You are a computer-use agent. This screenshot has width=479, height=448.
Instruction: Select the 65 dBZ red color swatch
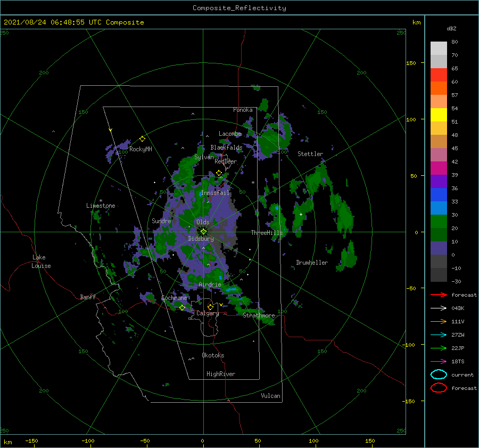pos(439,75)
